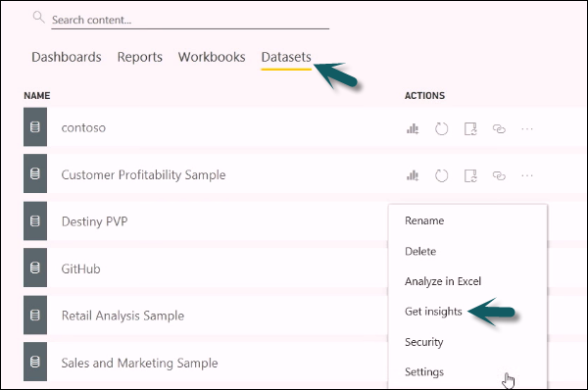Switch to the Dashboards tab
The image size is (588, 390).
[67, 57]
